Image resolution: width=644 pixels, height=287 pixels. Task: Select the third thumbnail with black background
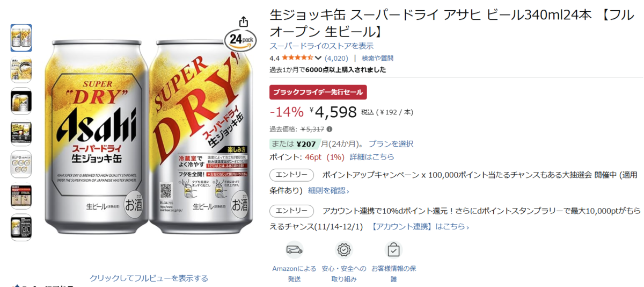coord(21,102)
